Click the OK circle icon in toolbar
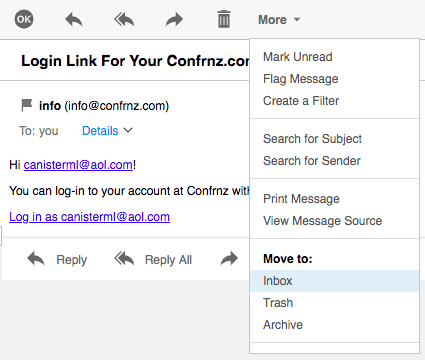Viewport: 425px width, 360px height. click(x=24, y=19)
